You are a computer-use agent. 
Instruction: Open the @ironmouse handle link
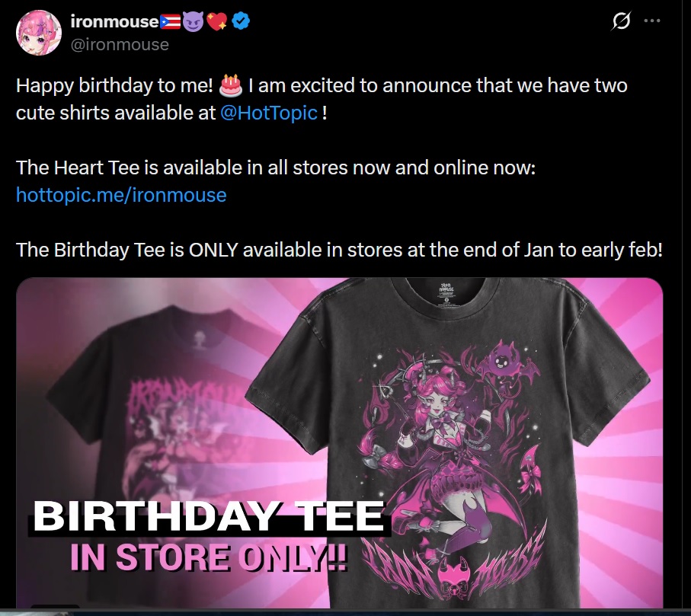120,44
